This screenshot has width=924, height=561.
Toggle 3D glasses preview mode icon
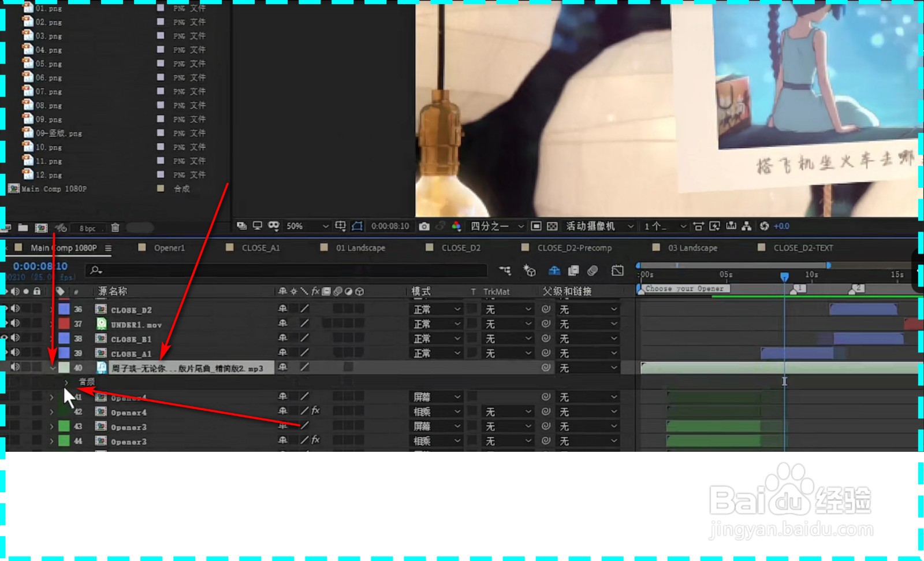click(274, 225)
